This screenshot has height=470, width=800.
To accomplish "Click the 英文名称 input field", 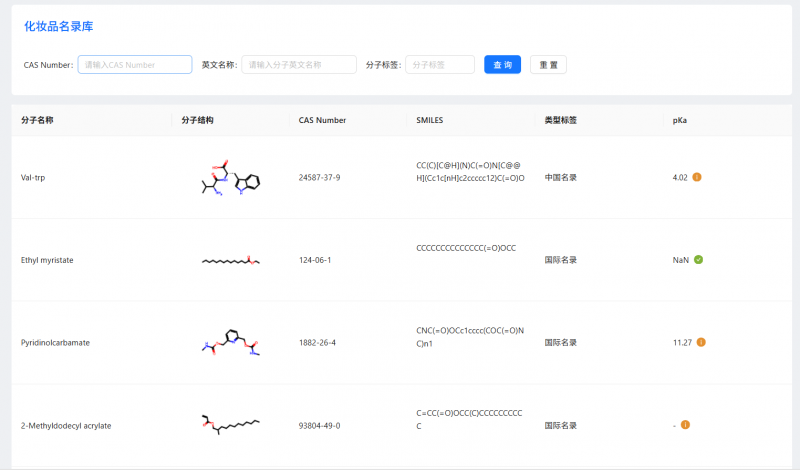I will click(299, 65).
